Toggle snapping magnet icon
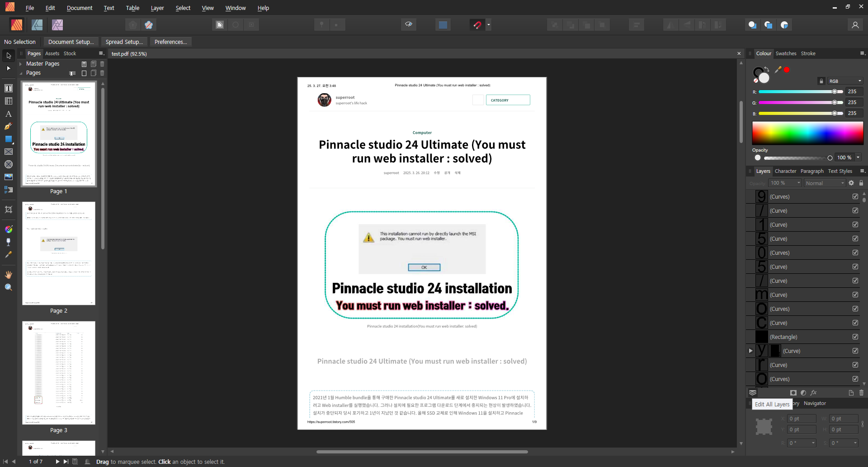 pos(477,25)
